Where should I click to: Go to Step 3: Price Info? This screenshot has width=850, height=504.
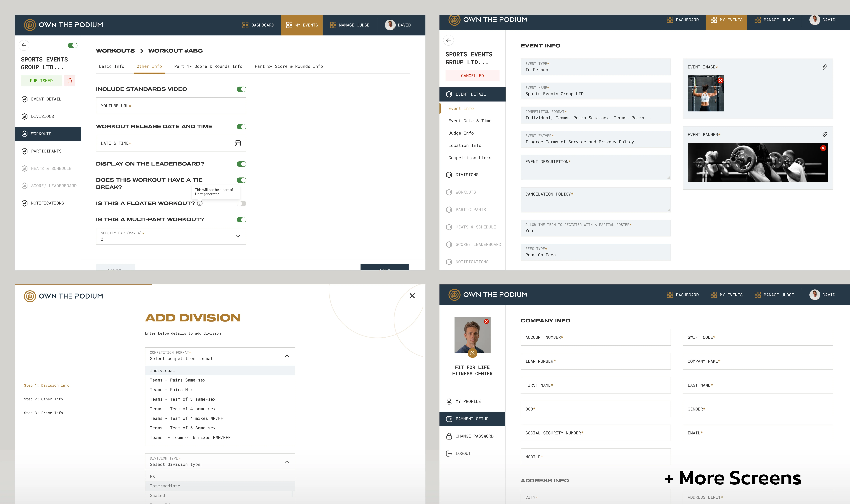click(x=43, y=413)
